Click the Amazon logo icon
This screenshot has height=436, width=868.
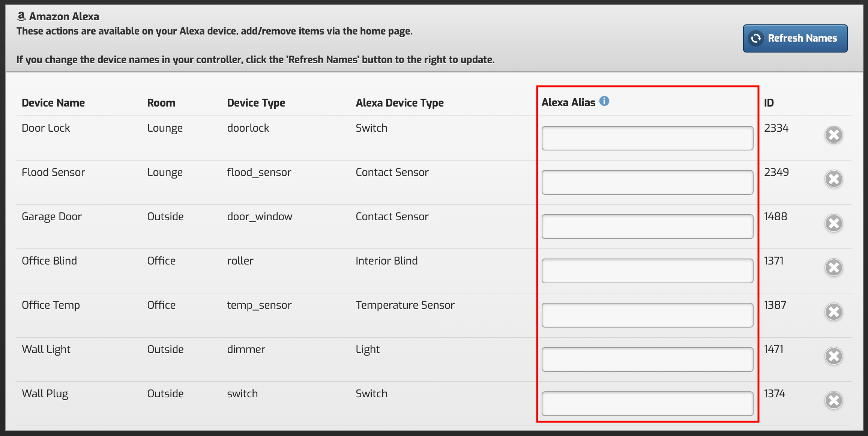coord(21,16)
